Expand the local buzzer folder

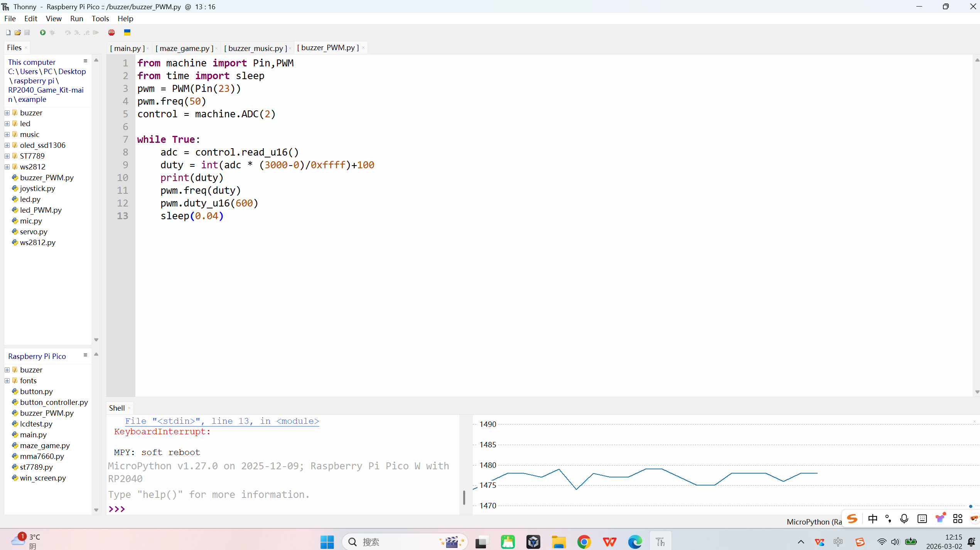(x=7, y=113)
